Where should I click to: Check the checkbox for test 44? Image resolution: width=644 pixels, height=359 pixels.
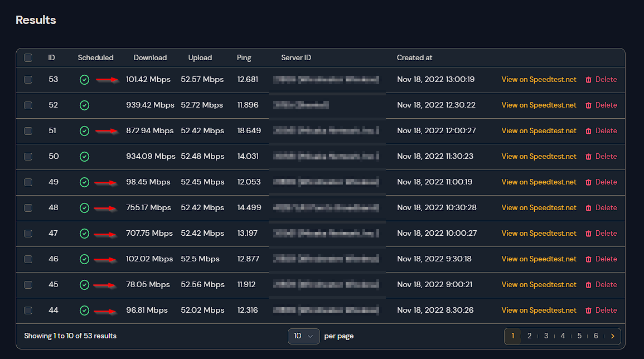point(28,310)
